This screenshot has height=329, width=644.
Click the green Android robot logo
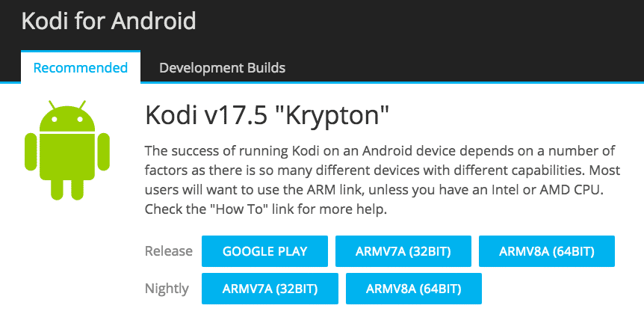67,150
